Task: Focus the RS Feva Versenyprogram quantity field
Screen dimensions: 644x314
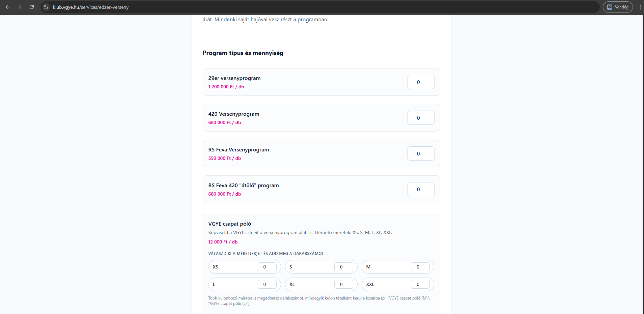Action: click(x=420, y=153)
